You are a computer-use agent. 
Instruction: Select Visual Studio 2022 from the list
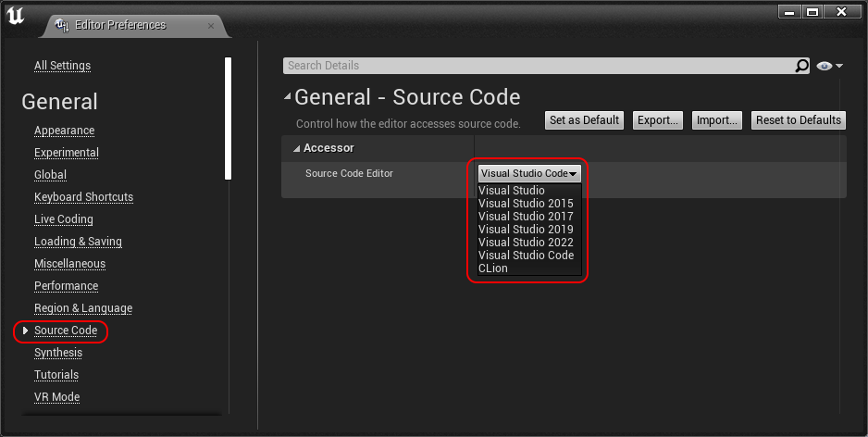tap(526, 243)
